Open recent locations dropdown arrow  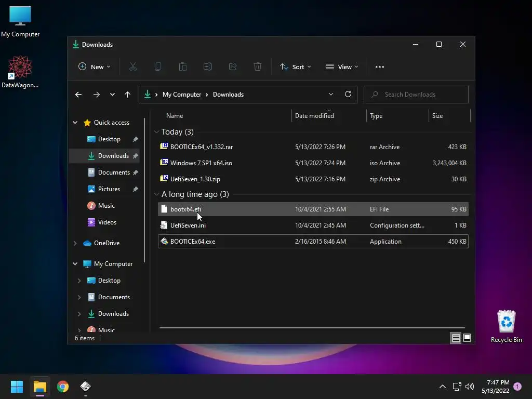point(112,95)
